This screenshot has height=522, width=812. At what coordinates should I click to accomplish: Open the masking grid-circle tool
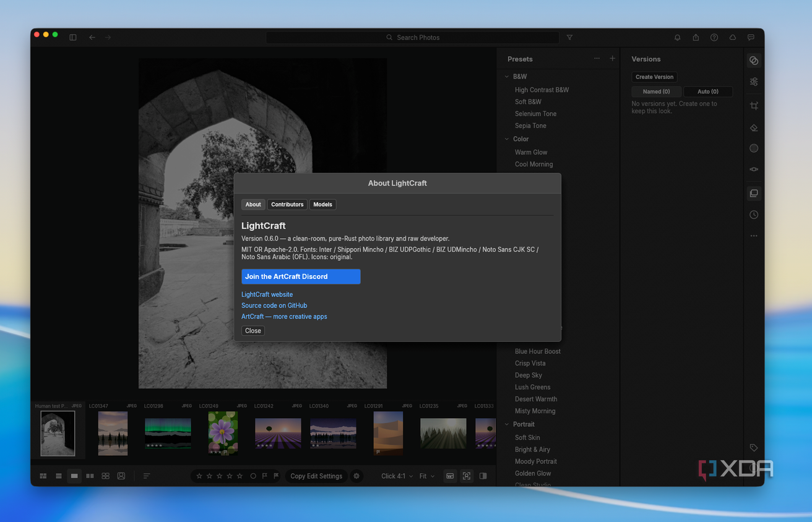[x=754, y=148]
